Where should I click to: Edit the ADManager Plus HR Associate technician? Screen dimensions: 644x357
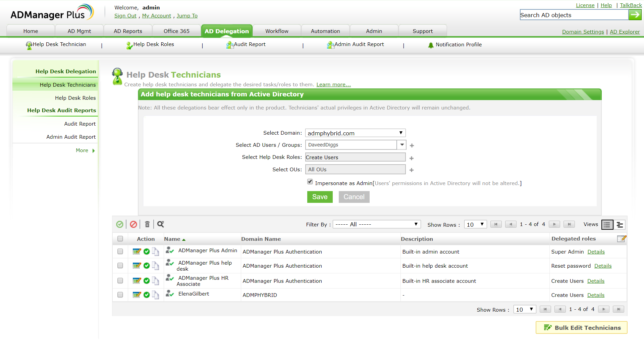(137, 281)
